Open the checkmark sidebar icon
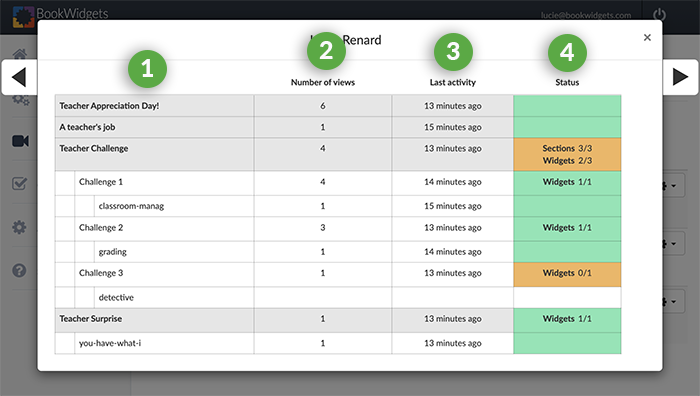This screenshot has width=700, height=396. (19, 183)
